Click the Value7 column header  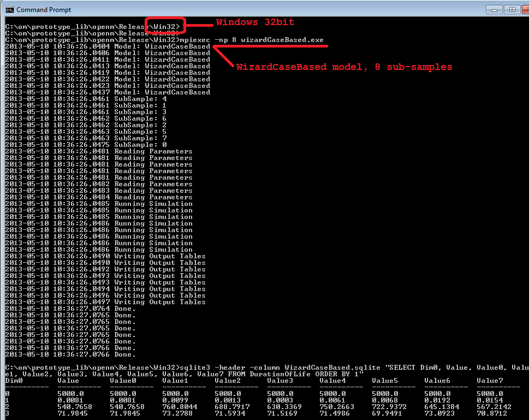[x=490, y=381]
